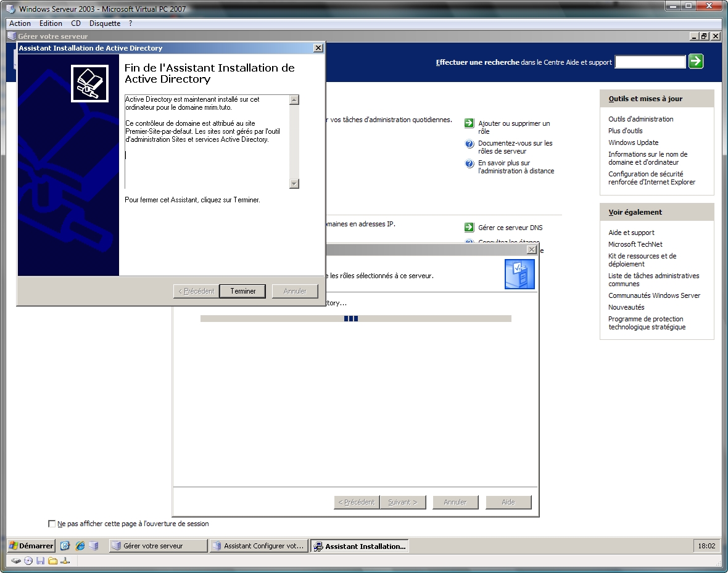
Task: Click the disabled Précédent button in Active Directory wizard
Action: pyautogui.click(x=196, y=291)
